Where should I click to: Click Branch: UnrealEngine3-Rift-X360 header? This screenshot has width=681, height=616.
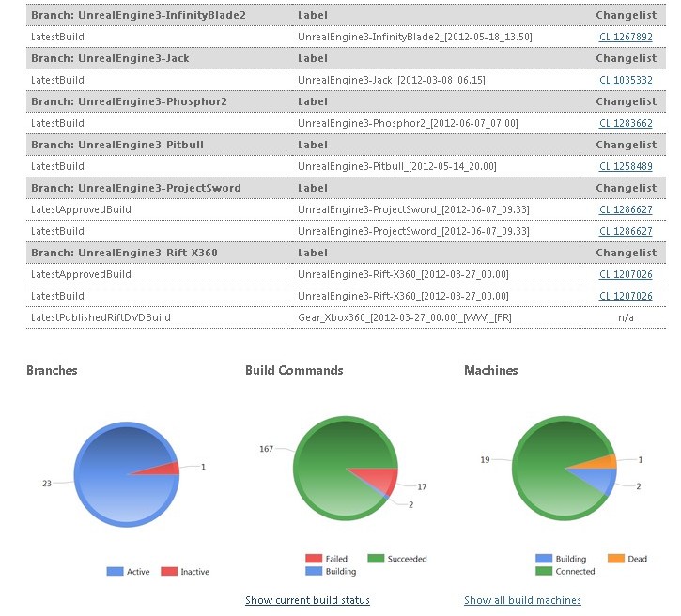124,254
